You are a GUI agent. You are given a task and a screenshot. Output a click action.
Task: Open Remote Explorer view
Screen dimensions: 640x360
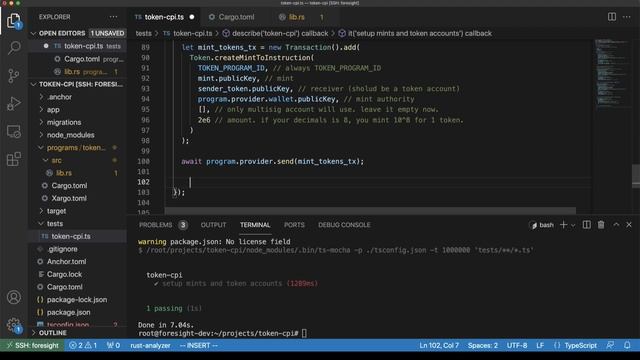13,131
